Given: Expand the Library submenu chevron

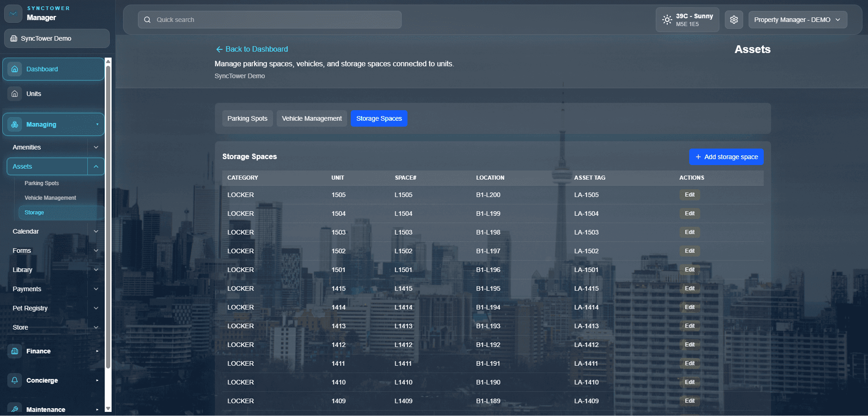Looking at the screenshot, I should tap(96, 270).
